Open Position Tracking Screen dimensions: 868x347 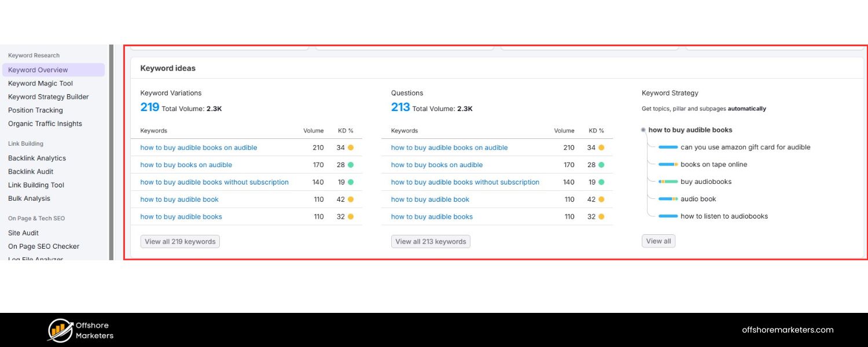(x=36, y=110)
